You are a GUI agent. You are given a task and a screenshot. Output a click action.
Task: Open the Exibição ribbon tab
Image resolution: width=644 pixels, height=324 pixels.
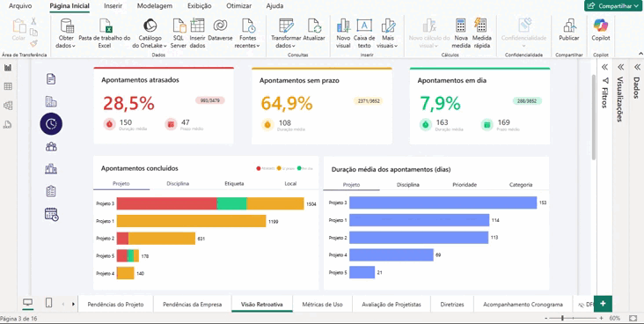[199, 6]
